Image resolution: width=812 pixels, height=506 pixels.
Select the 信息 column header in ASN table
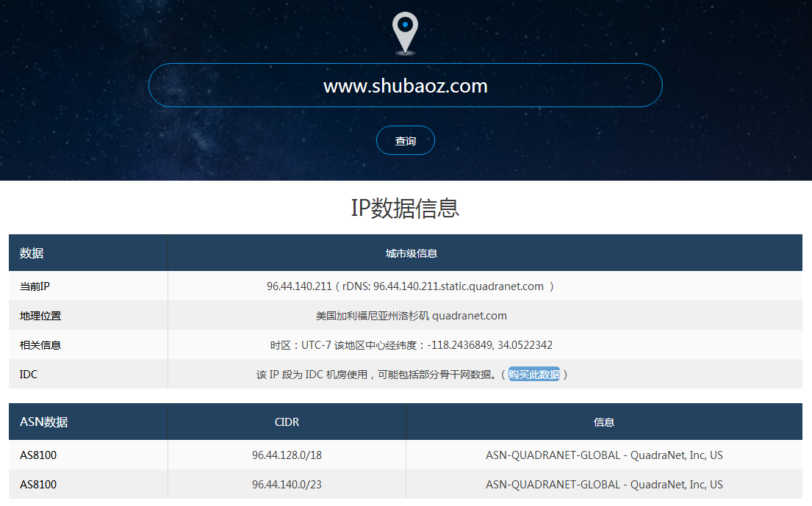[x=604, y=422]
